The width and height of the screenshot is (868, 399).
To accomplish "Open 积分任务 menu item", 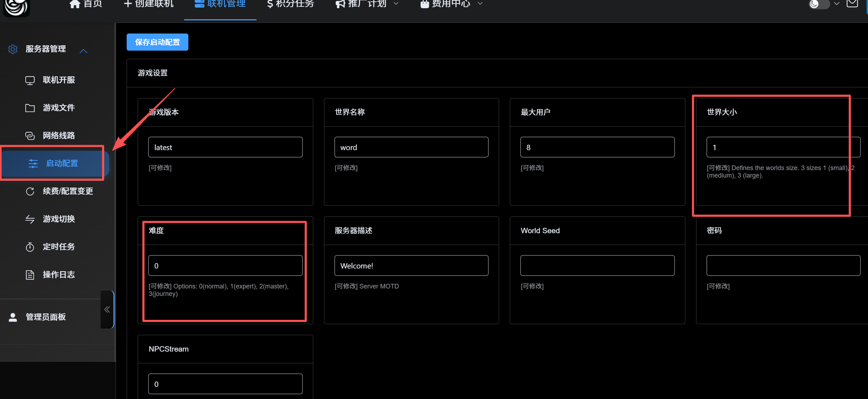I will click(290, 4).
